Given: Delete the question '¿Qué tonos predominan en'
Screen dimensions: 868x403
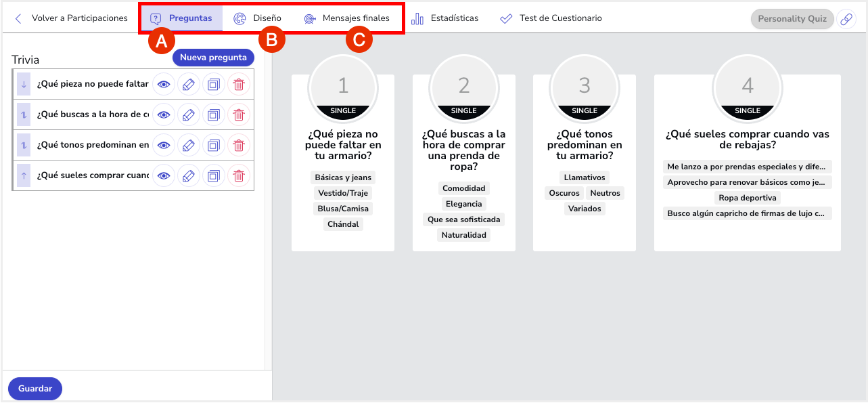Looking at the screenshot, I should tap(239, 145).
